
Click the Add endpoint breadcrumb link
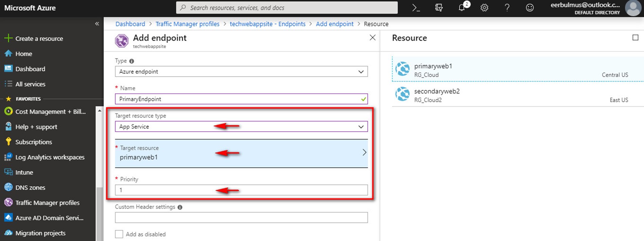pos(335,24)
